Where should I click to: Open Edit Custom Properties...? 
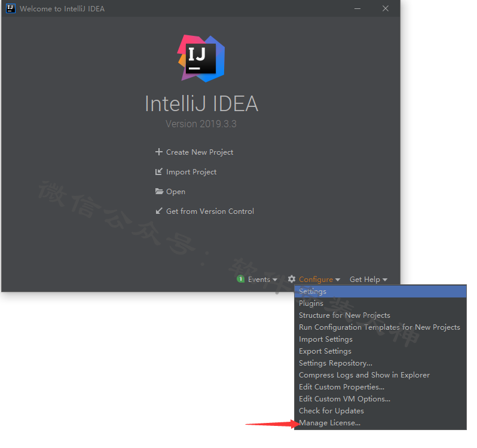point(380,387)
